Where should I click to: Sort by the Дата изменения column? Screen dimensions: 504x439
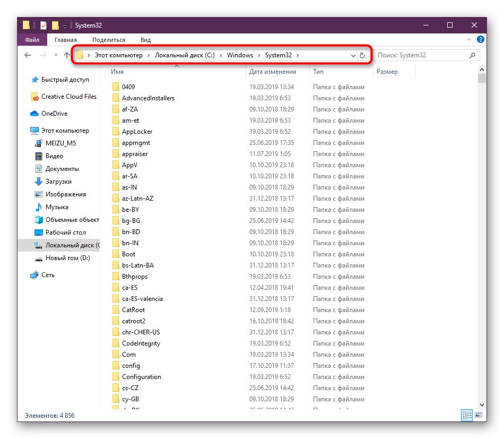click(273, 72)
